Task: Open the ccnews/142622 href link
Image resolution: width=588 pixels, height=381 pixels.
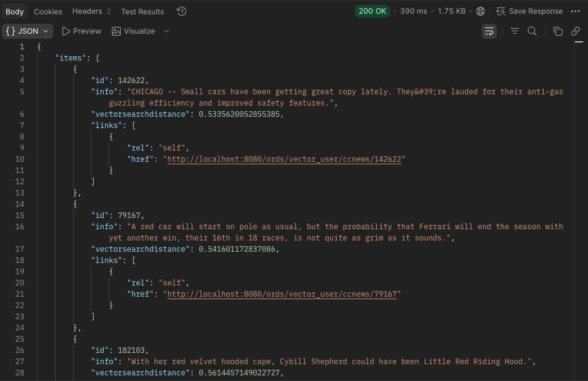Action: pos(286,159)
